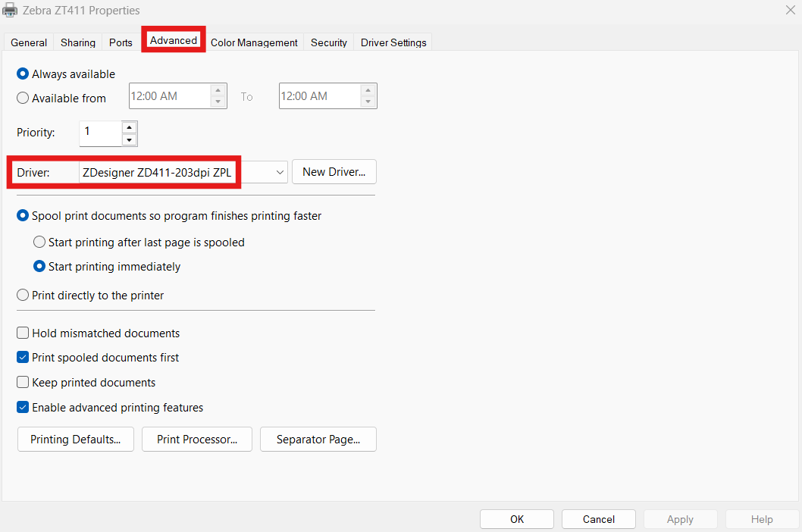Switch to the Driver Settings tab
The height and width of the screenshot is (532, 802).
point(393,42)
